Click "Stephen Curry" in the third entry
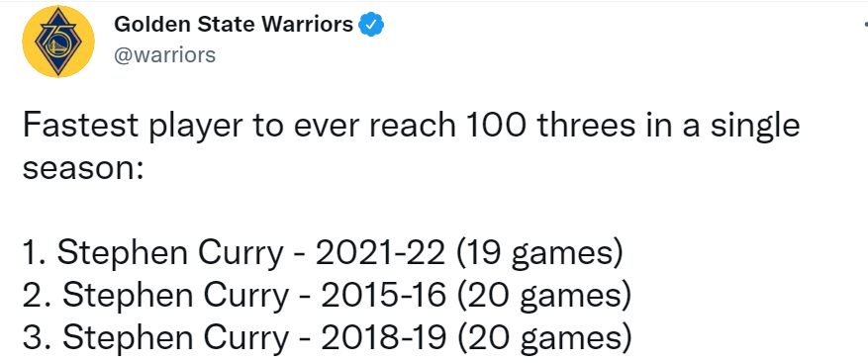 pyautogui.click(x=175, y=338)
